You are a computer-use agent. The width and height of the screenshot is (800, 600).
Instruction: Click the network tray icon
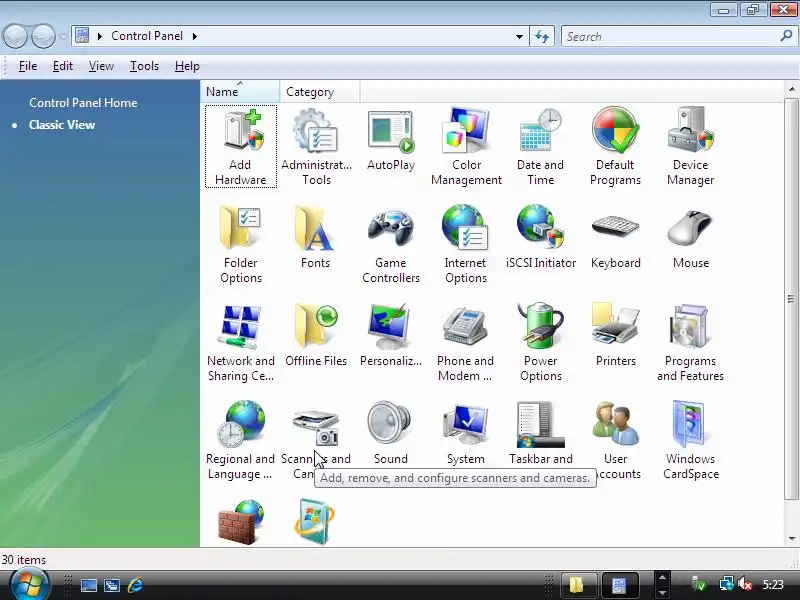(726, 584)
